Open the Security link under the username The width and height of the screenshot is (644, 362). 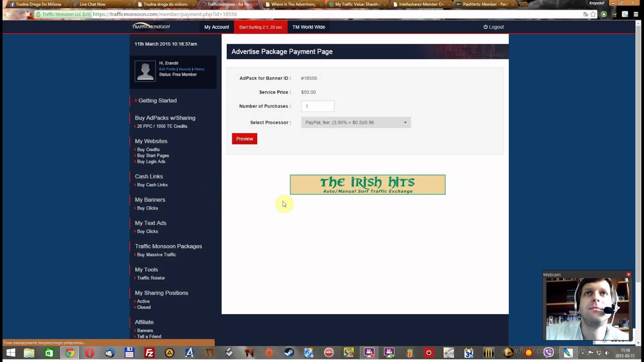[x=185, y=69]
